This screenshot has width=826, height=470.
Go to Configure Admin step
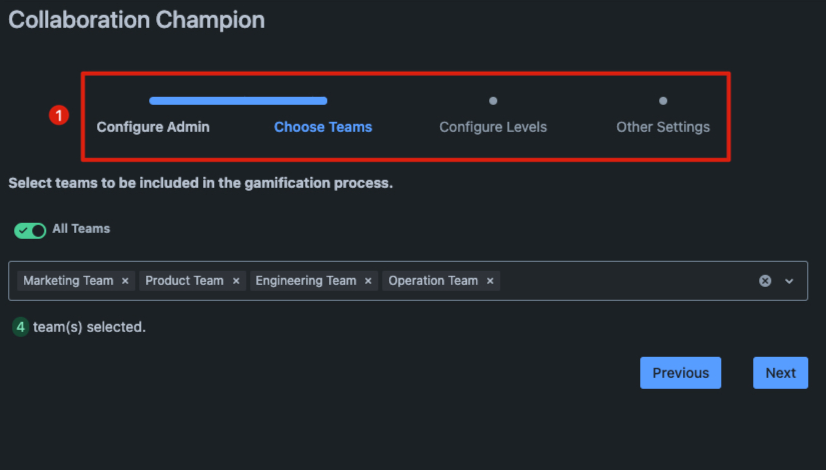pos(153,127)
